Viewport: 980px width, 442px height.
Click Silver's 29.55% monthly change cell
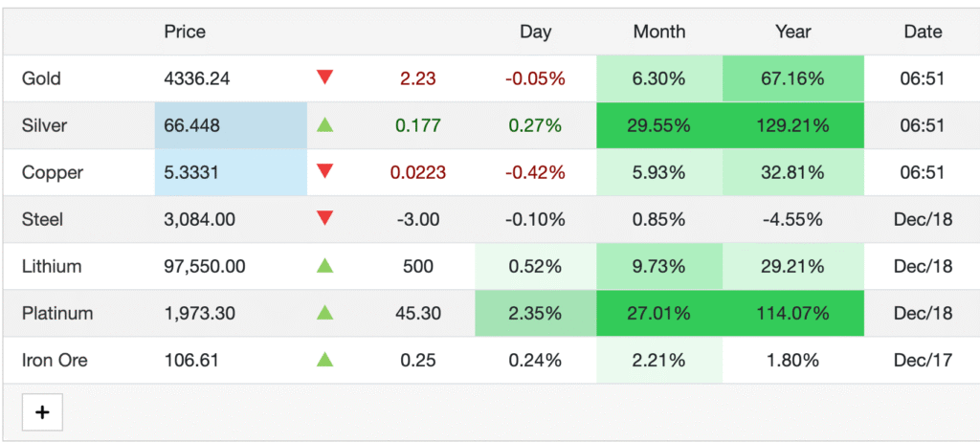[x=658, y=125]
